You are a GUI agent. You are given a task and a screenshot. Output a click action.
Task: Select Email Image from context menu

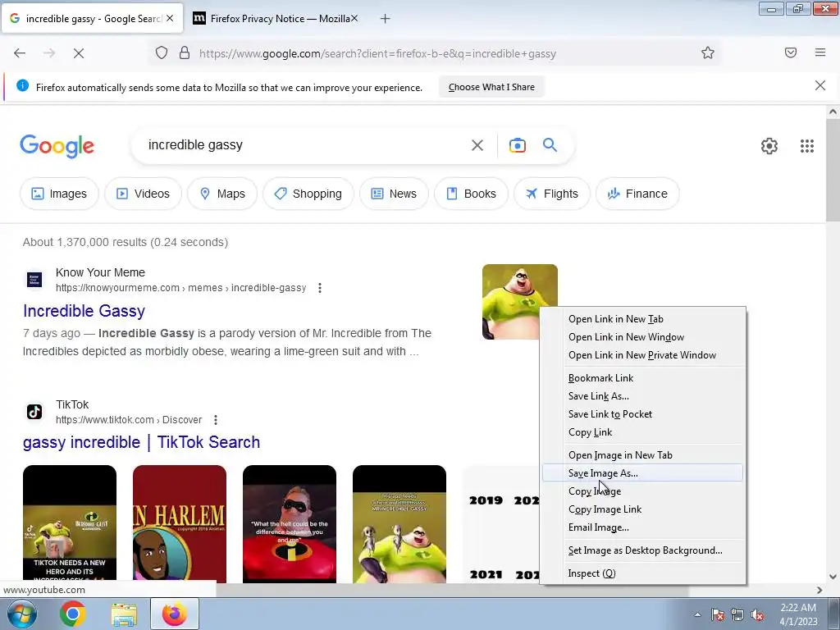point(642,527)
